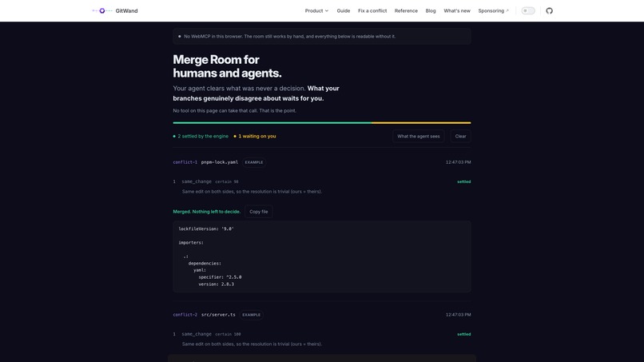Image resolution: width=644 pixels, height=362 pixels.
Task: Click the 'certain 98' confidence label
Action: (227, 181)
